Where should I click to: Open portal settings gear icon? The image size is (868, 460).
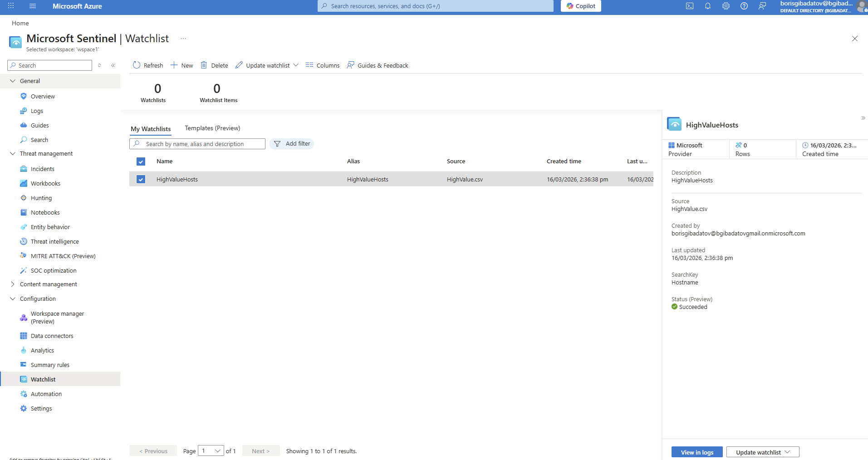[x=726, y=6]
